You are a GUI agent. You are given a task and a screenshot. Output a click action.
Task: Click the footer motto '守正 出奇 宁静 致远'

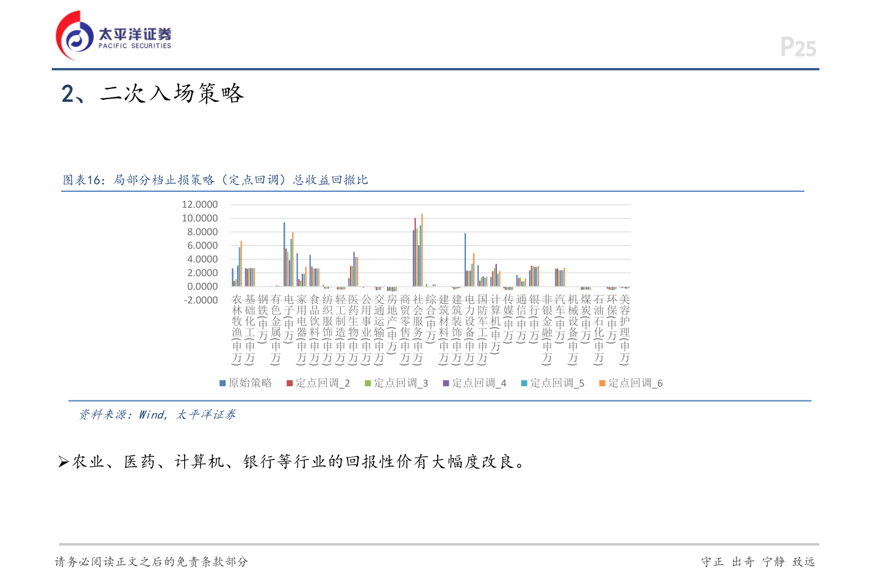758,562
